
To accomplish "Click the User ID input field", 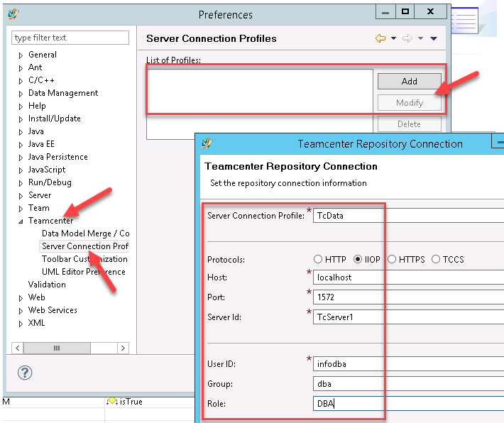I will 409,364.
